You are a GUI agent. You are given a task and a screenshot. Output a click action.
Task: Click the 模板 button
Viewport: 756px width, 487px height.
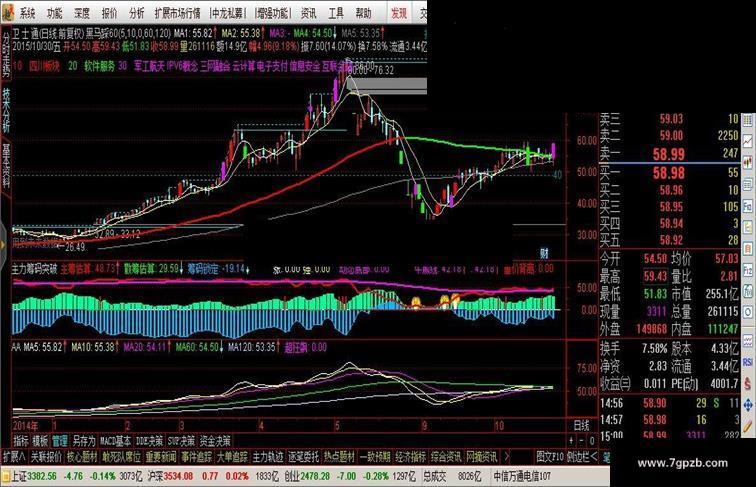(40, 440)
